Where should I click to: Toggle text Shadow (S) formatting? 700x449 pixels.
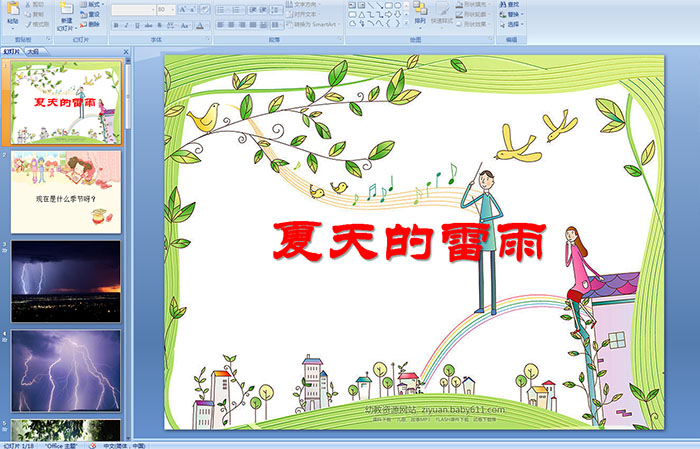pyautogui.click(x=159, y=25)
